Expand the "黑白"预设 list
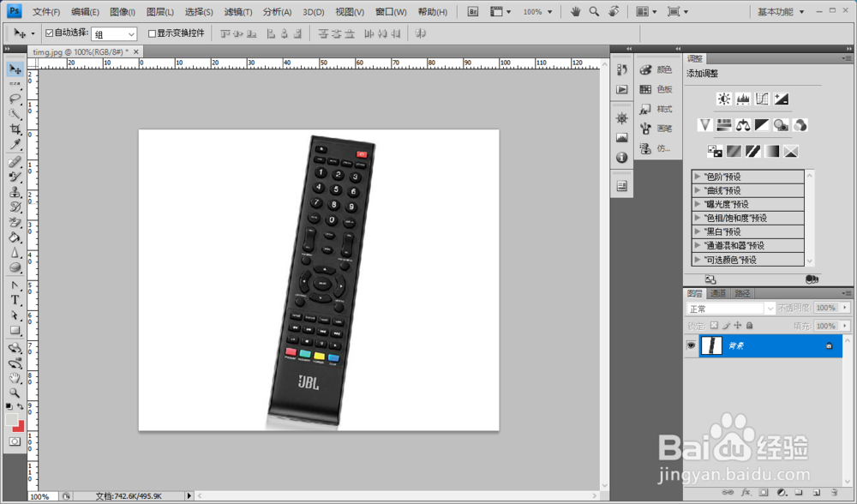Viewport: 857px width, 504px height. coord(697,231)
